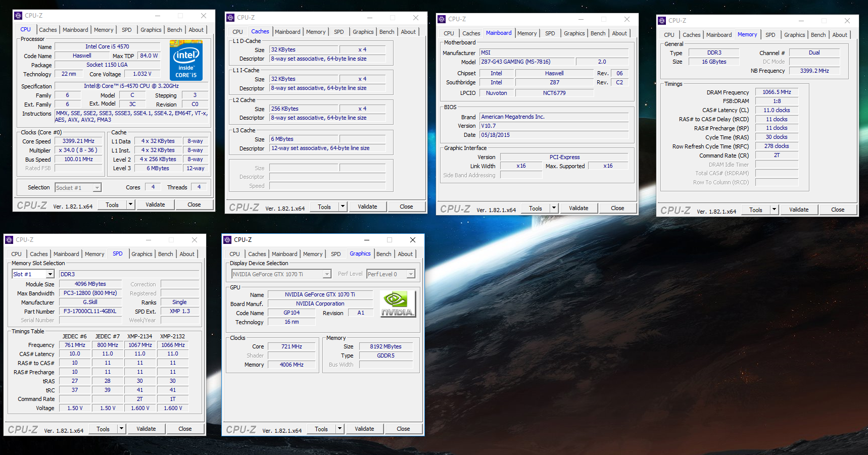Click the Close button in the Mainboard-tab window
The image size is (868, 455).
[617, 208]
